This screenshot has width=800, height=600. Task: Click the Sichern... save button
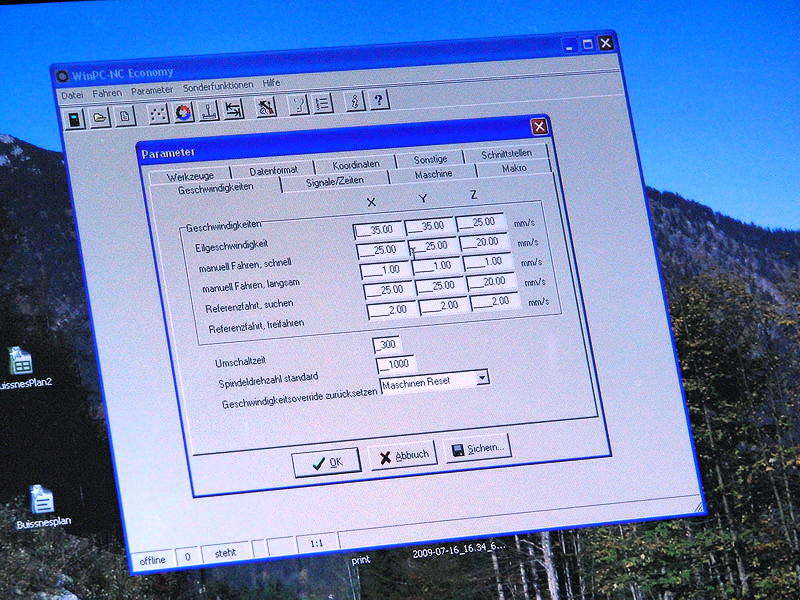tap(478, 449)
